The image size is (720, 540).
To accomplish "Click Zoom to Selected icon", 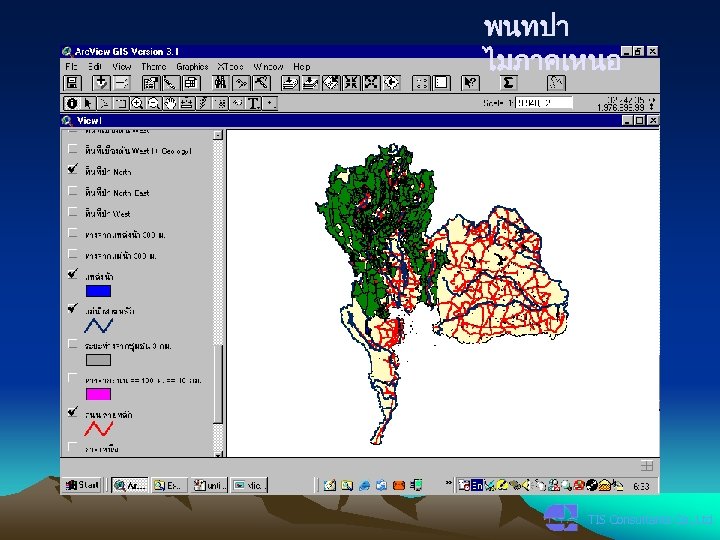I will (331, 83).
